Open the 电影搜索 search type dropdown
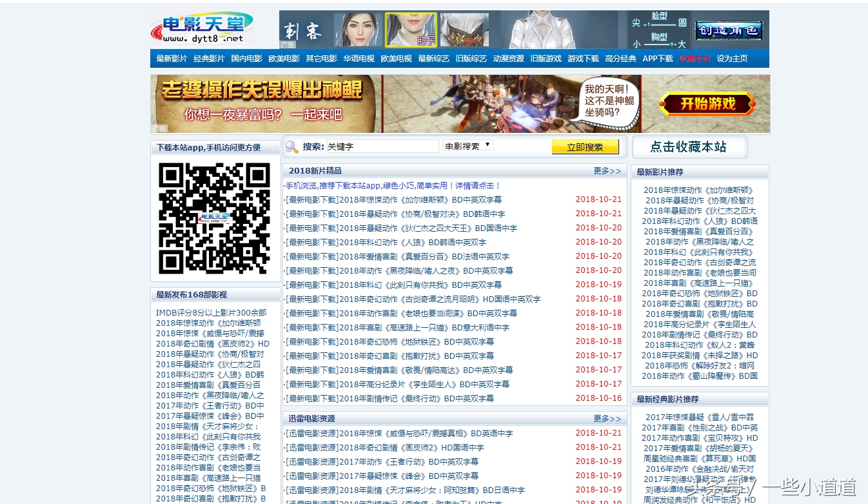 coord(468,146)
